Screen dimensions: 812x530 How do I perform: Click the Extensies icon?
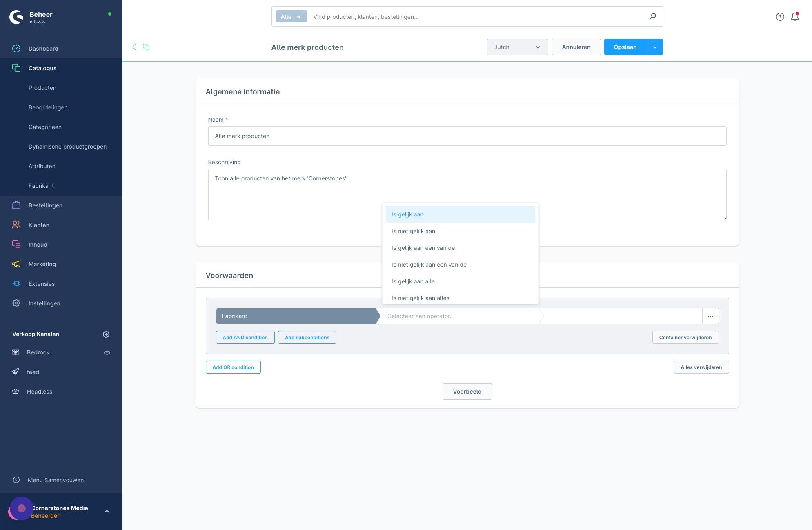(x=16, y=283)
